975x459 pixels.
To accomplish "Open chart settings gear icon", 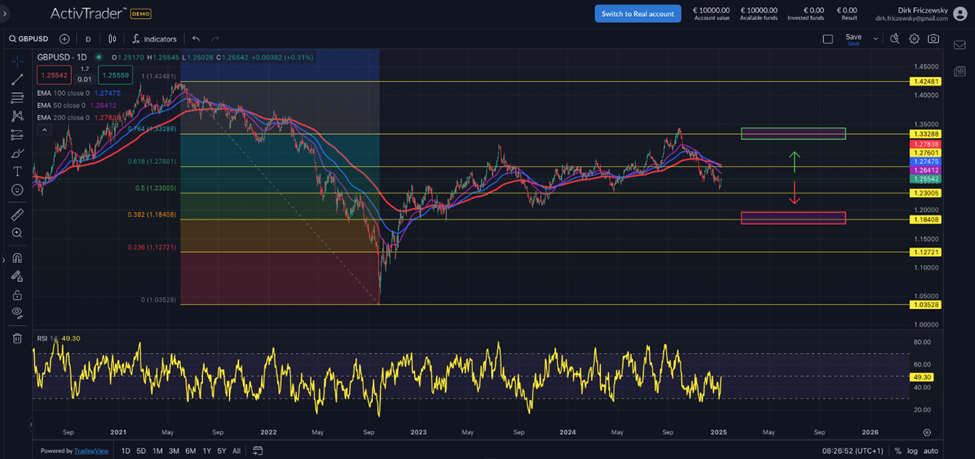I will tap(914, 39).
